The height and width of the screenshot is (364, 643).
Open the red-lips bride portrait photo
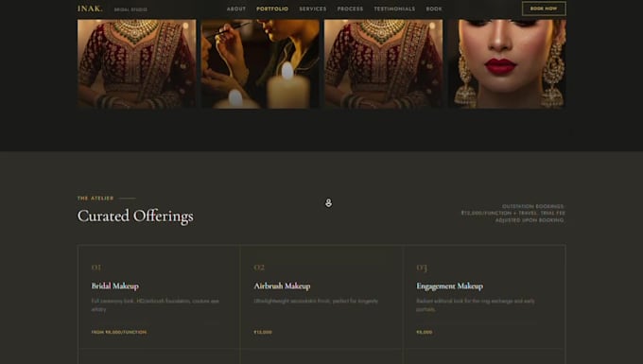[507, 63]
